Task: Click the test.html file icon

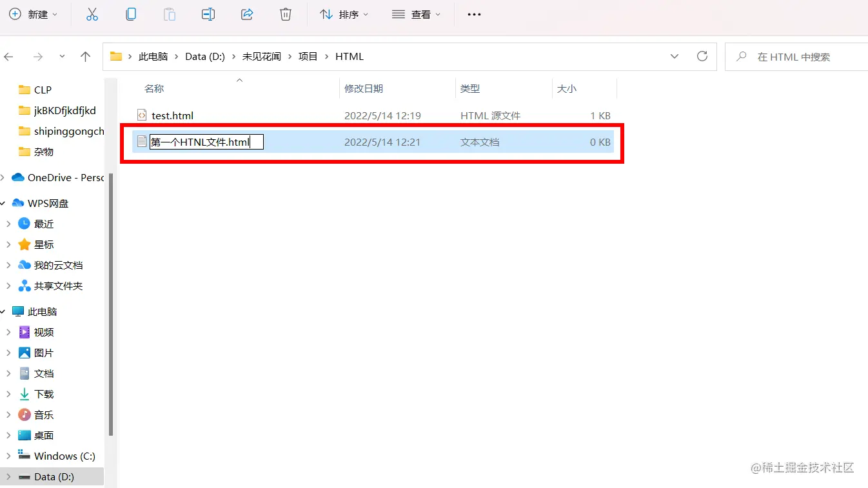Action: pyautogui.click(x=142, y=115)
